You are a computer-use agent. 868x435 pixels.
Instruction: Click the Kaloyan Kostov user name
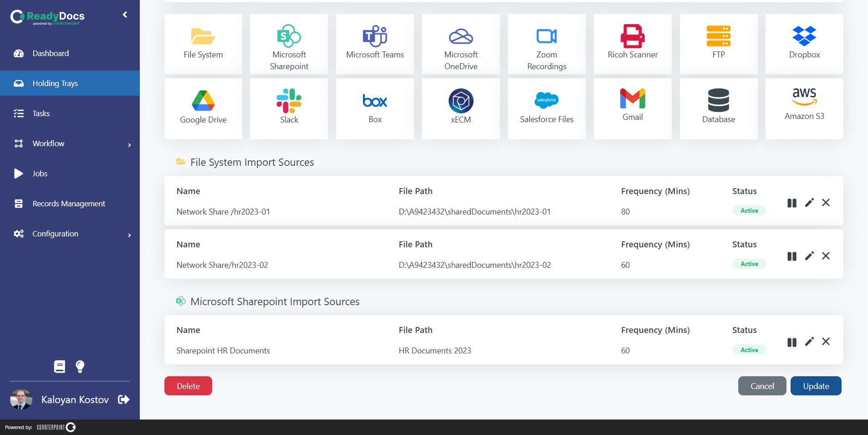coord(75,399)
